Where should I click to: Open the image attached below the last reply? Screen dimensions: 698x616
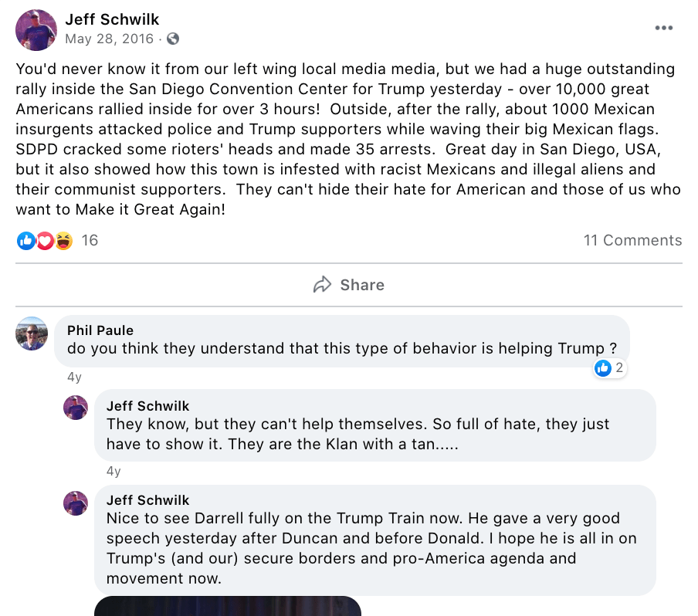[228, 606]
